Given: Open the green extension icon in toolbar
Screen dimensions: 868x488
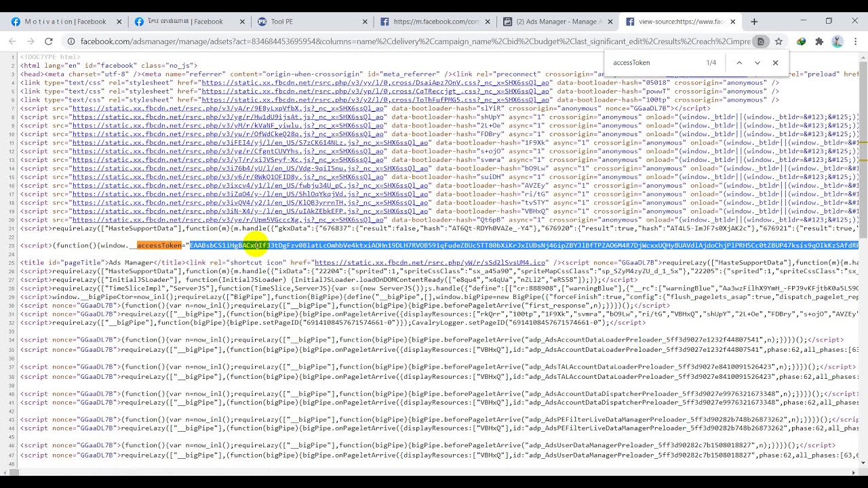Looking at the screenshot, I should click(802, 41).
